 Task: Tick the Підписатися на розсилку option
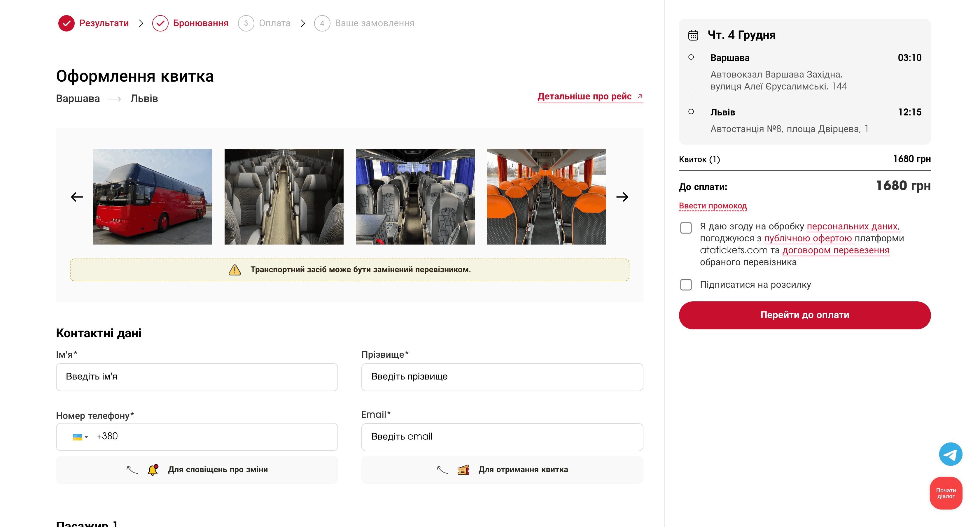tap(686, 284)
